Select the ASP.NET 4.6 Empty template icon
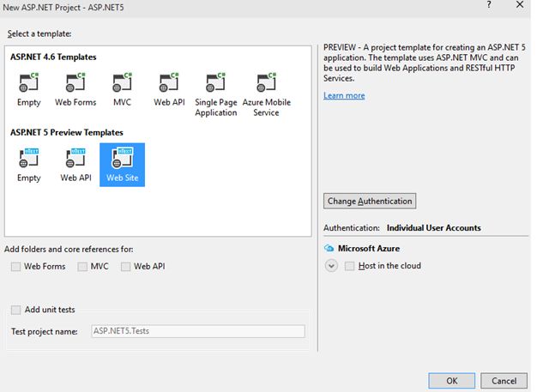Image resolution: width=537 pixels, height=392 pixels. 29,83
